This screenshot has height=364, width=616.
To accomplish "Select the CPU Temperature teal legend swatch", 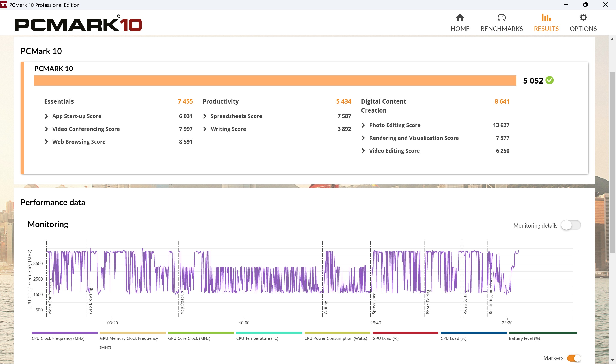I will click(x=269, y=333).
